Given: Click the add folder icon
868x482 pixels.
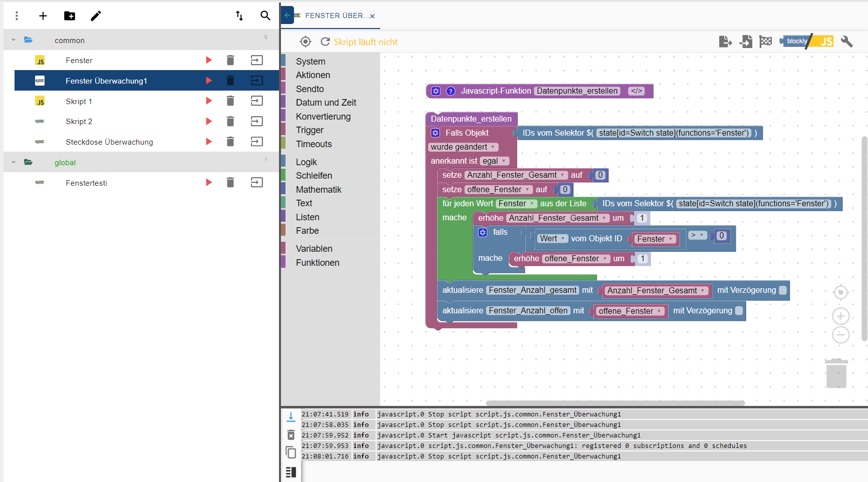Looking at the screenshot, I should [70, 16].
